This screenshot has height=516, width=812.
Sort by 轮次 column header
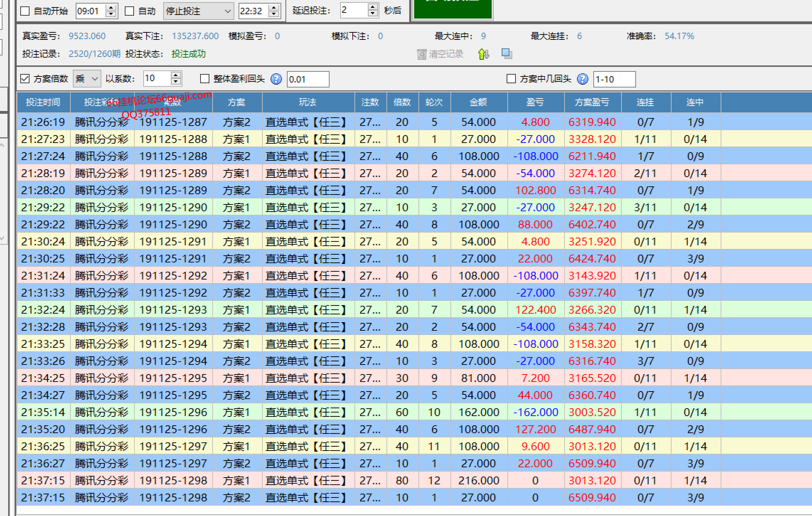click(x=434, y=102)
